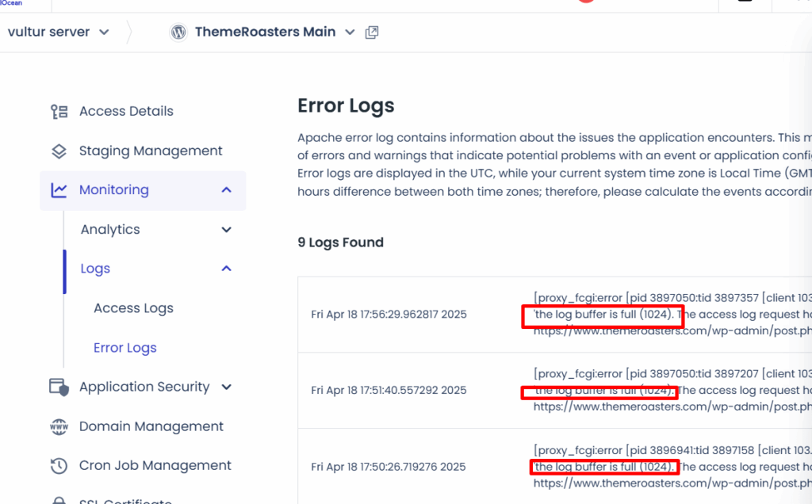Open Access Details via the keys icon
The image size is (812, 504).
(x=58, y=111)
